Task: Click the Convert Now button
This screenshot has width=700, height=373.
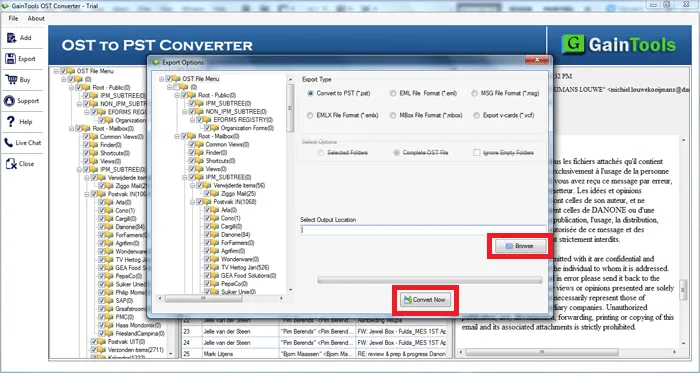Action: 425,300
